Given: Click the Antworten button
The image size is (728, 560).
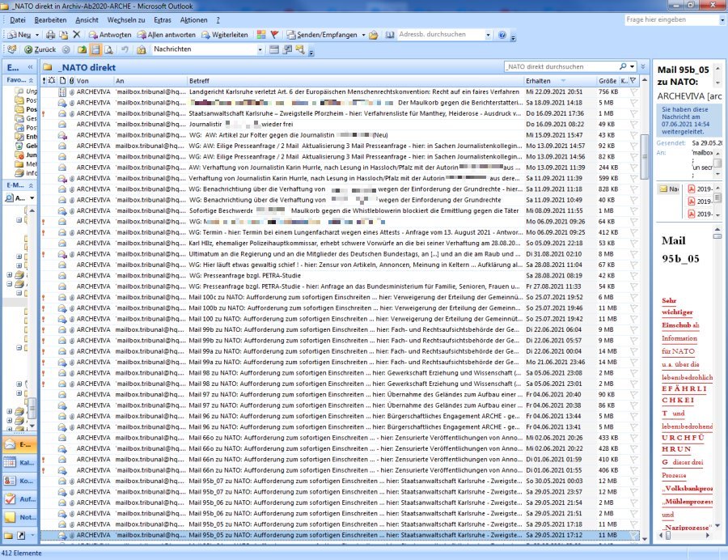Looking at the screenshot, I should [110, 35].
